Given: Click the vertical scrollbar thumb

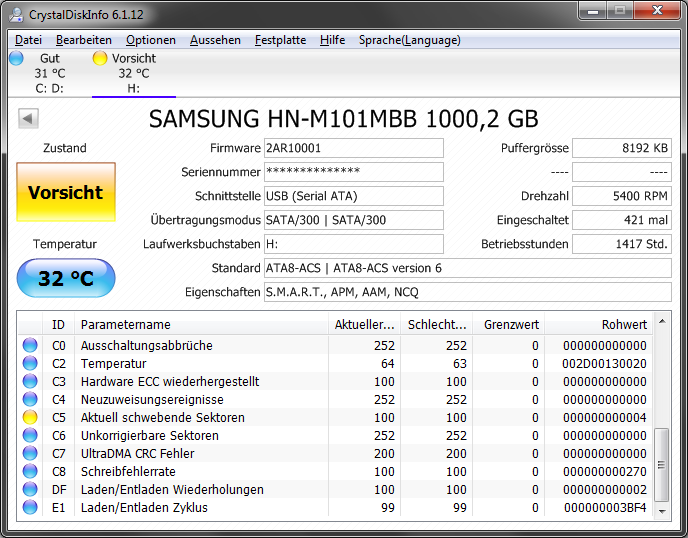Looking at the screenshot, I should (x=662, y=465).
